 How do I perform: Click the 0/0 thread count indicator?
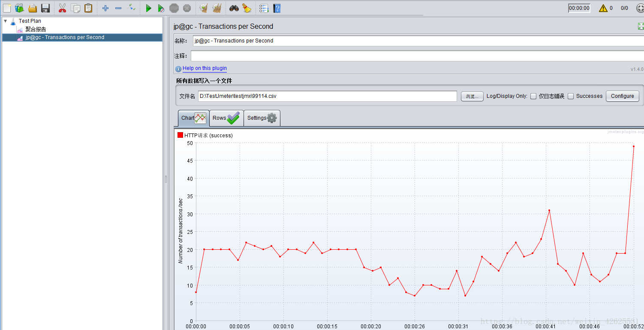(624, 8)
